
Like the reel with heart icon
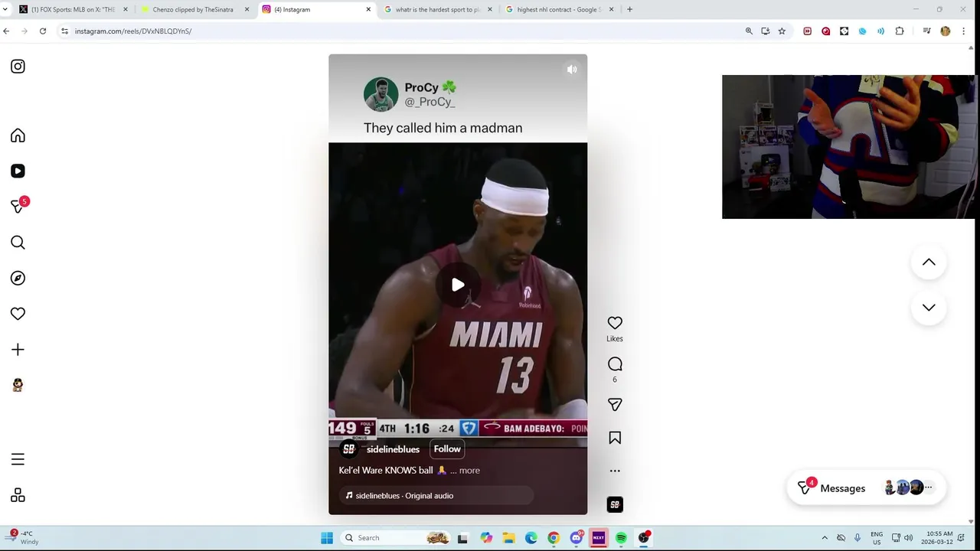(x=615, y=323)
